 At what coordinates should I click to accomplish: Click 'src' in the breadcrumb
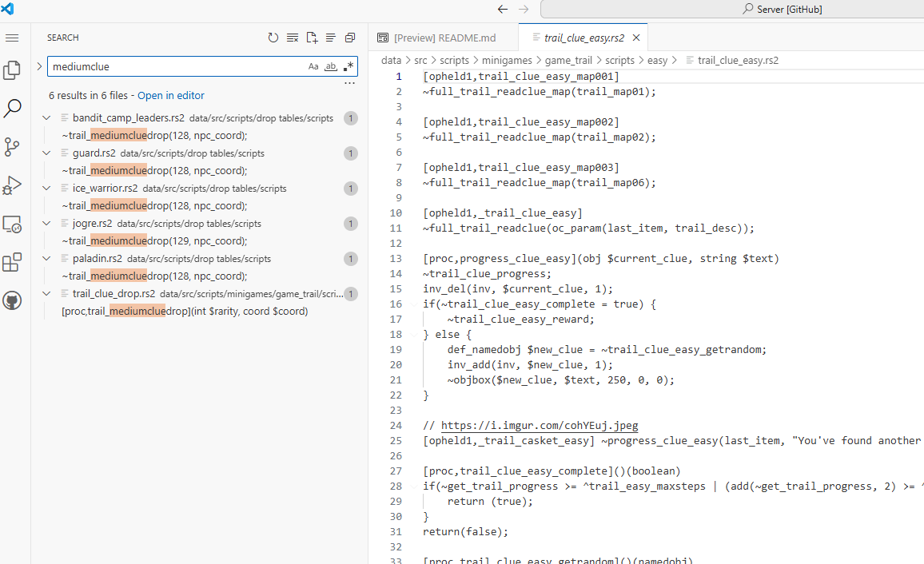pos(420,60)
